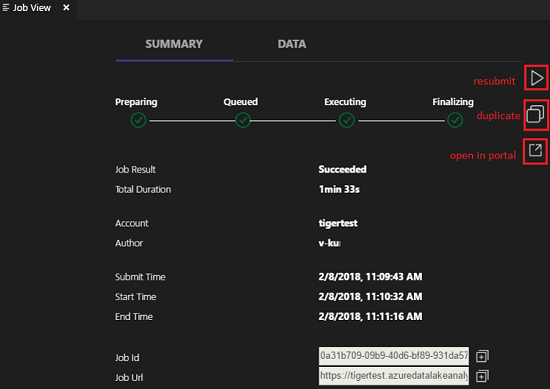Image resolution: width=550 pixels, height=389 pixels.
Task: Click the Start Time 11:10:32 AM value
Action: pyautogui.click(x=370, y=297)
